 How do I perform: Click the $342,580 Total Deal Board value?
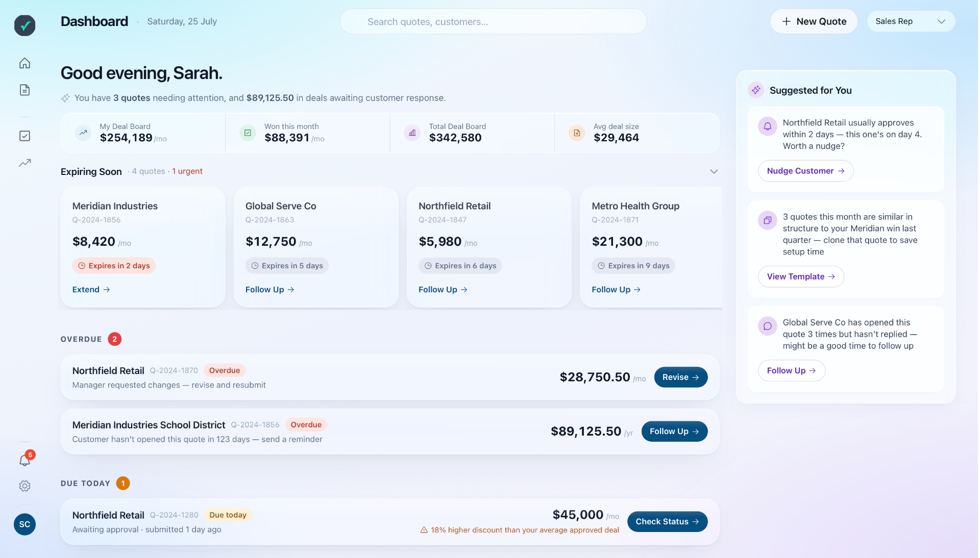click(x=455, y=138)
